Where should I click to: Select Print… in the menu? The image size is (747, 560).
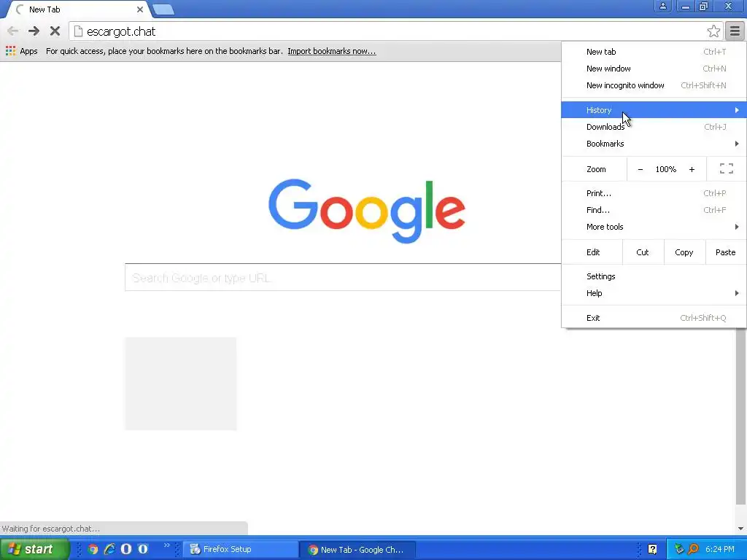pyautogui.click(x=654, y=192)
